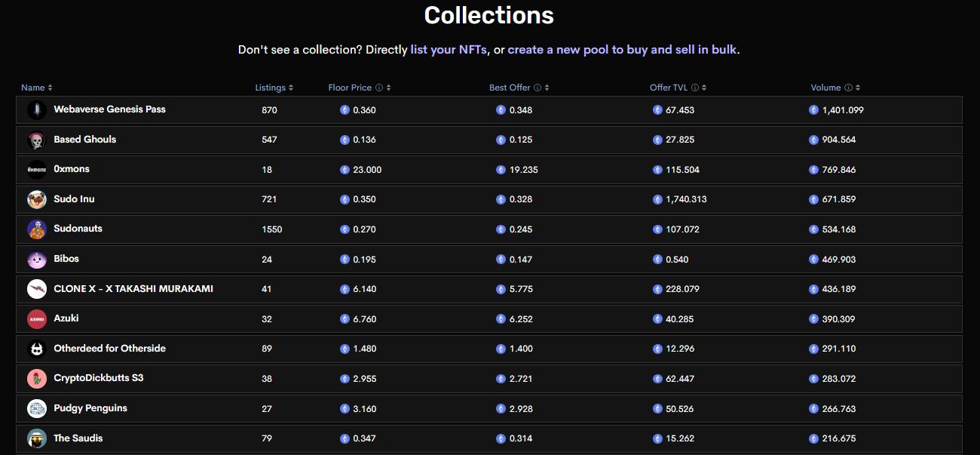Open the CLONE X - X TAKASHI MURAKAMI collection

(133, 289)
